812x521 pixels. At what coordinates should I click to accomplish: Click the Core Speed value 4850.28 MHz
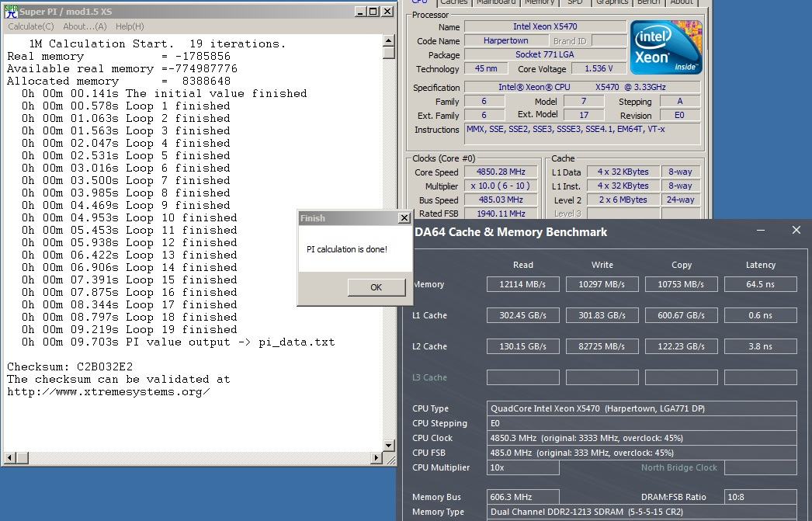[x=501, y=172]
